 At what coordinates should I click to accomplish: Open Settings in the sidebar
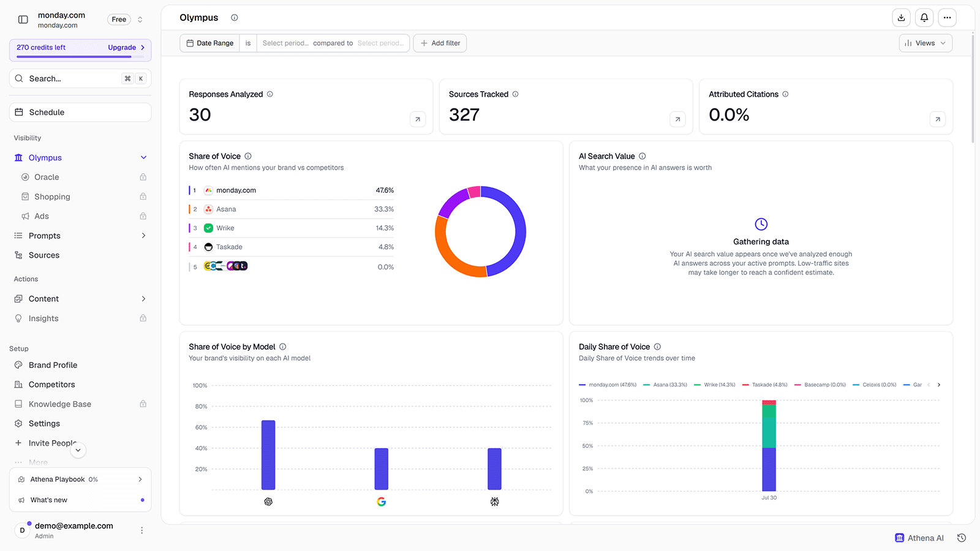click(x=44, y=424)
